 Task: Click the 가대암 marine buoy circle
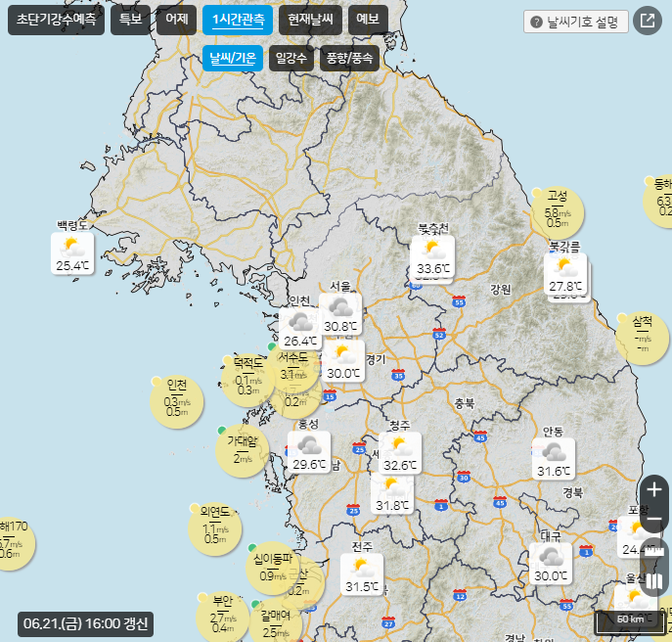243,451
